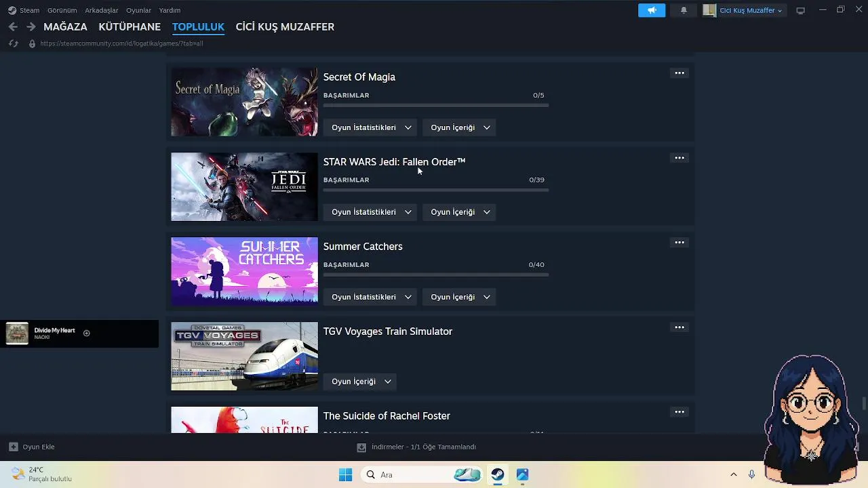Switch to the MAĞAZA tab
868x488 pixels.
pos(65,27)
